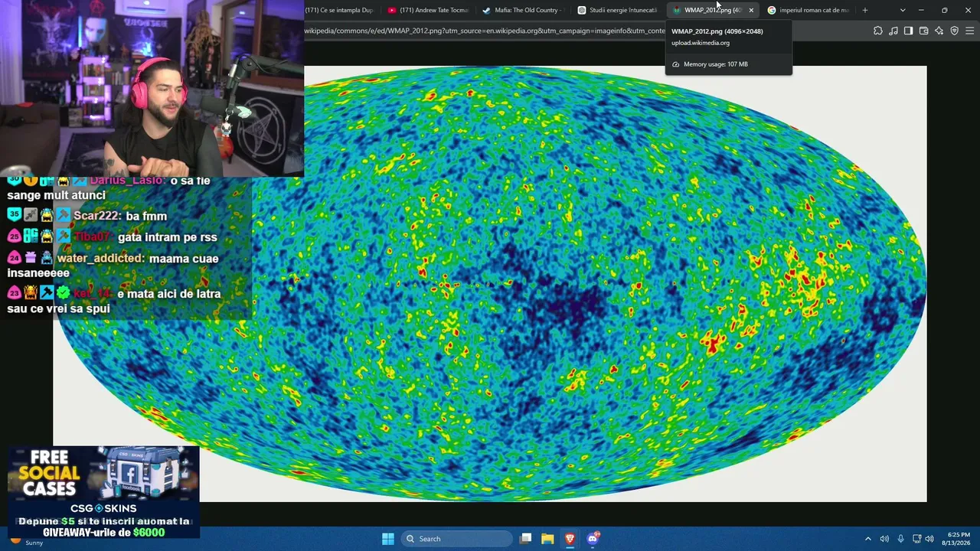This screenshot has width=980, height=551.
Task: Toggle the browser sidebar panel icon
Action: coord(908,31)
